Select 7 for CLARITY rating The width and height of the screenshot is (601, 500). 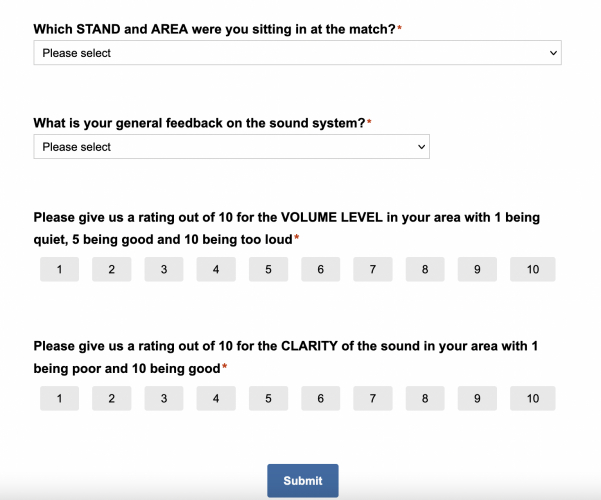tap(373, 399)
